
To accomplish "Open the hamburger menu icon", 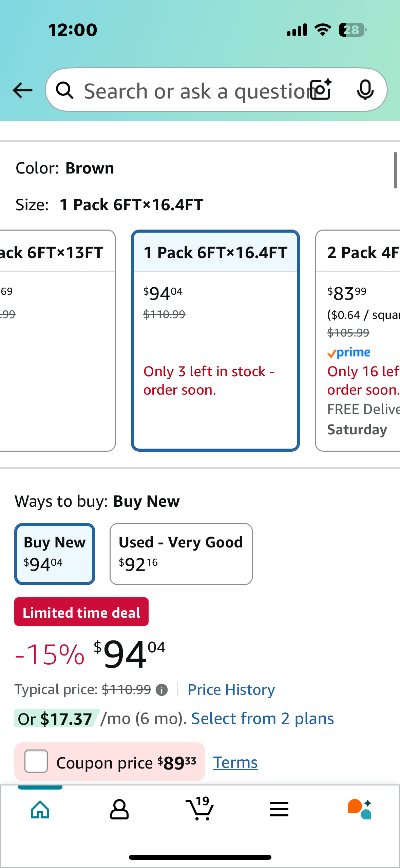I will point(279,810).
